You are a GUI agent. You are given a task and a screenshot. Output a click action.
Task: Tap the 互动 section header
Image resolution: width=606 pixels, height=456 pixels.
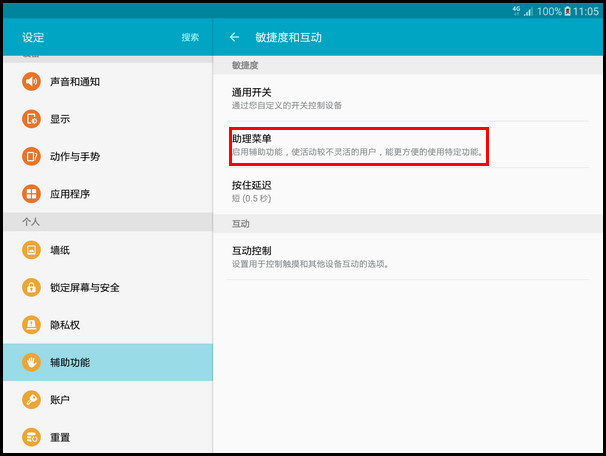(x=240, y=224)
